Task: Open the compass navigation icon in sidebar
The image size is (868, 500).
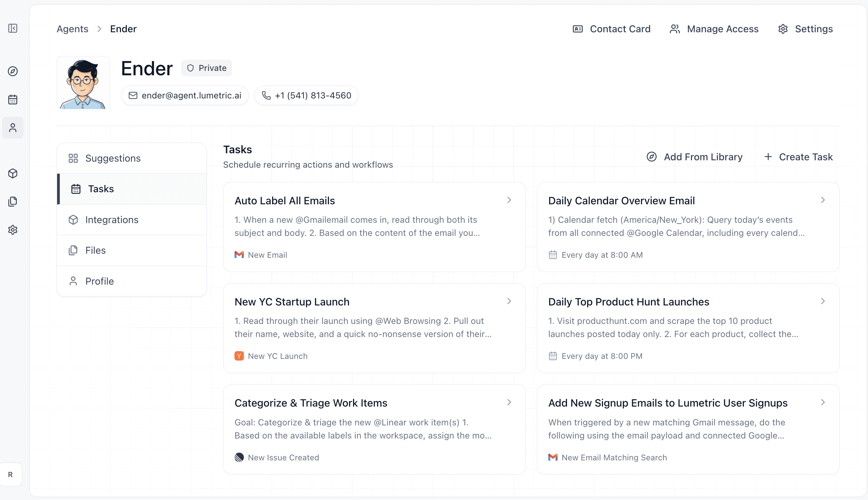Action: (13, 72)
